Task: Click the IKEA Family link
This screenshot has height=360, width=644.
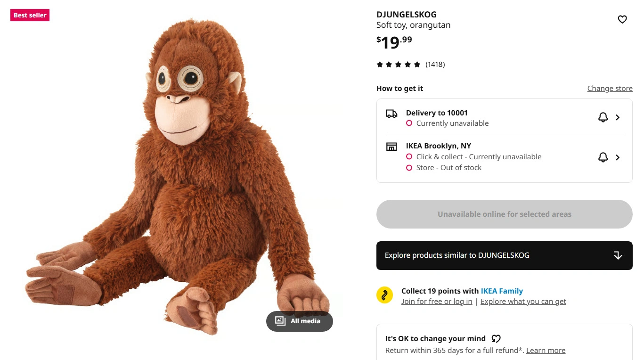Action: pos(502,291)
